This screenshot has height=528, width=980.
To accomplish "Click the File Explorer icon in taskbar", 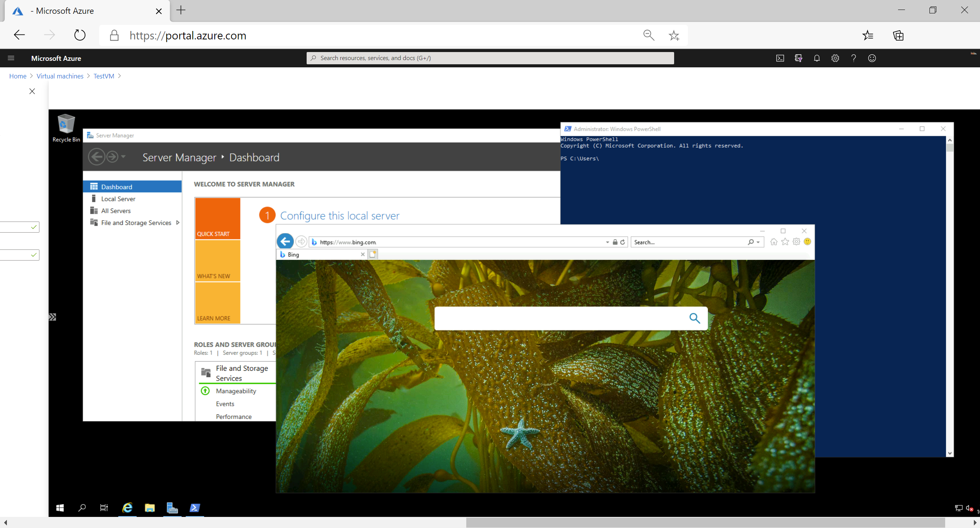I will [150, 507].
